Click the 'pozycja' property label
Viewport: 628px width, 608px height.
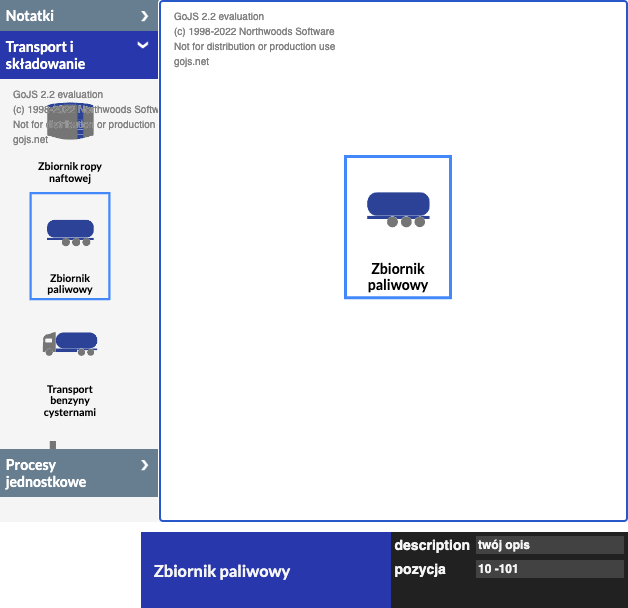(x=420, y=569)
